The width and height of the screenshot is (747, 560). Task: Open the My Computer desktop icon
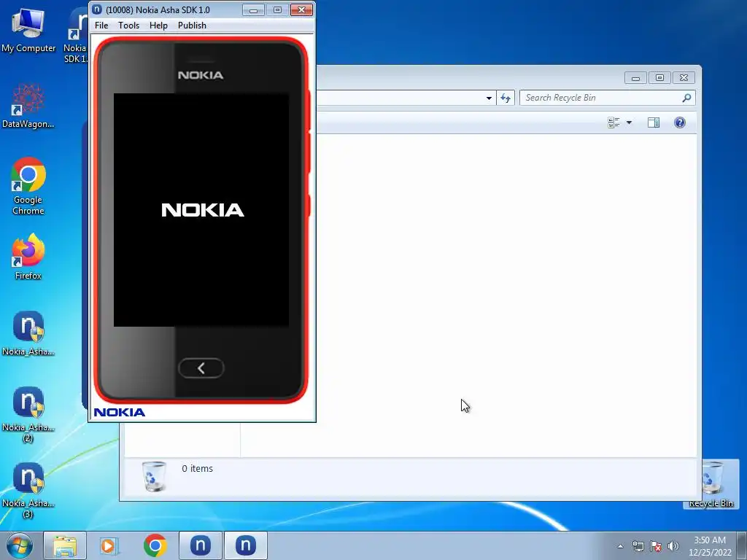point(28,30)
